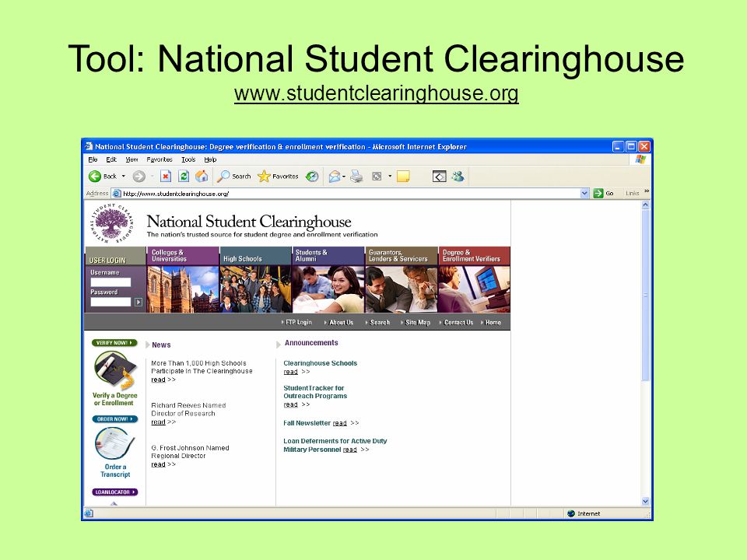Read G. Frost Johnson Regional Director news

(158, 464)
